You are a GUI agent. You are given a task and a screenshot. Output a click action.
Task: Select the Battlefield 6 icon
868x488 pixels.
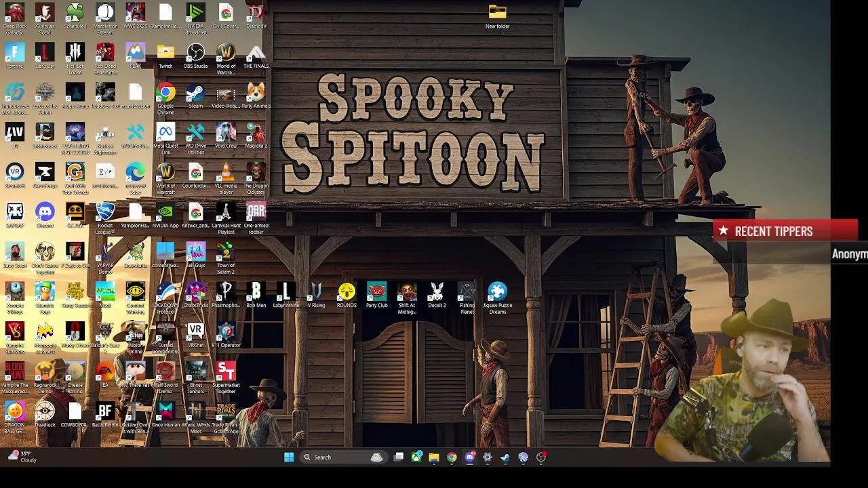[x=105, y=415]
